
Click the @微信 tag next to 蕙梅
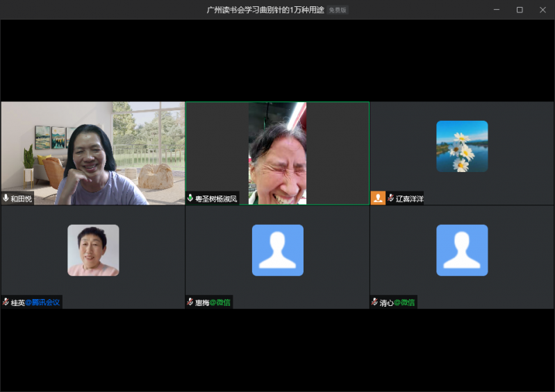coord(220,302)
